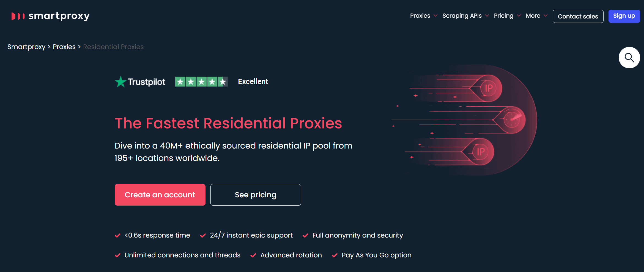The height and width of the screenshot is (272, 644).
Task: Navigate to Proxies breadcrumb link
Action: (x=64, y=47)
